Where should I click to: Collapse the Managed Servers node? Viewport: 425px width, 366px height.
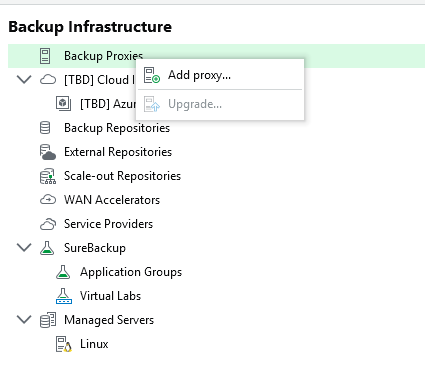click(24, 320)
